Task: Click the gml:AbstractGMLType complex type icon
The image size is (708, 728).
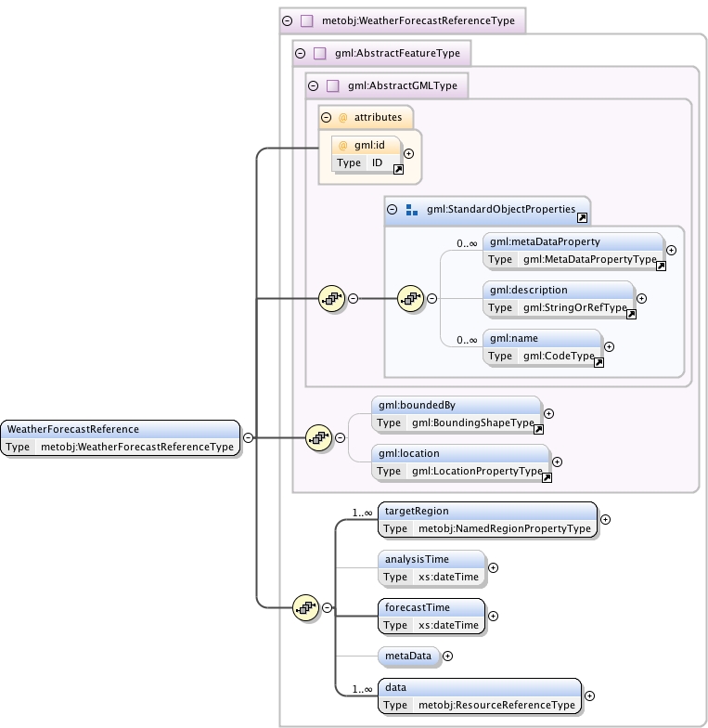Action: tap(332, 85)
